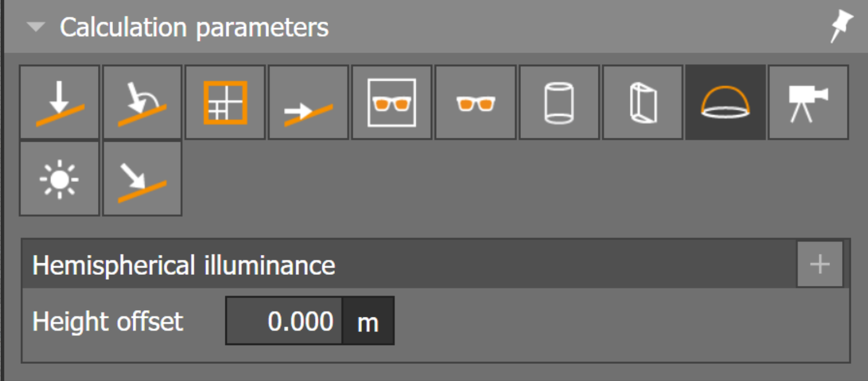Choose the camera-oriented illuminance tripod icon
868x381 pixels.
809,102
